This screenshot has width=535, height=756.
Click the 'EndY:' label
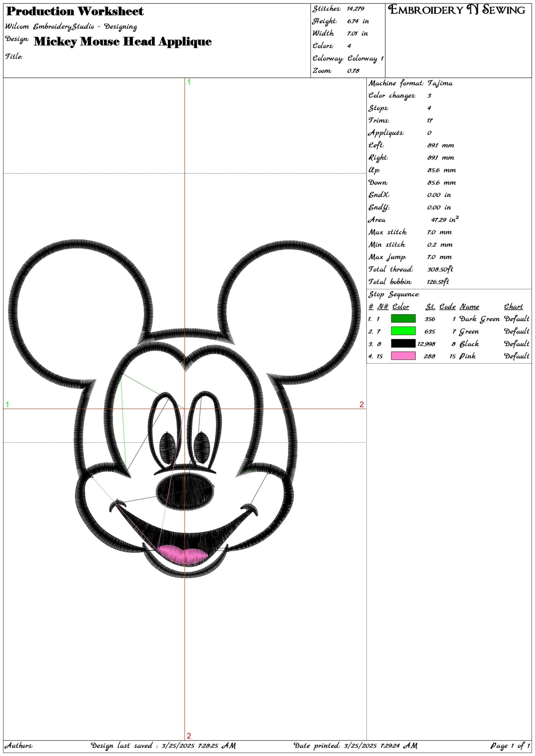pos(379,207)
